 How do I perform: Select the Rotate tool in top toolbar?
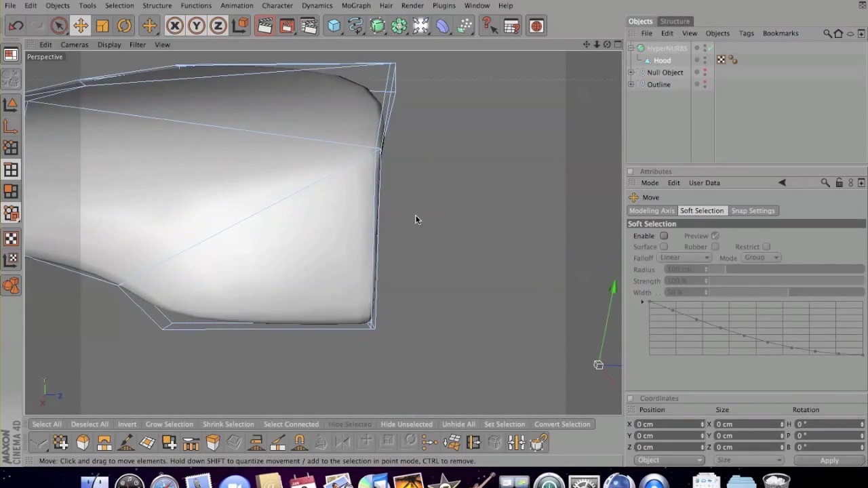click(x=124, y=26)
